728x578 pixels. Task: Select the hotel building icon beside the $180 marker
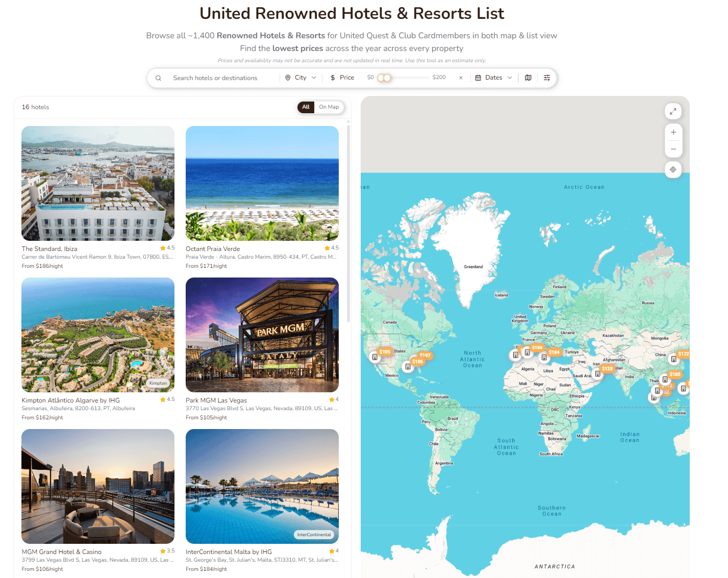(665, 380)
